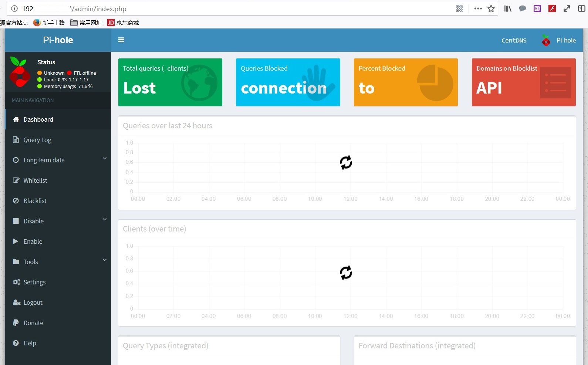Click the Pi-hole title link in header
The width and height of the screenshot is (588, 365).
[x=58, y=40]
